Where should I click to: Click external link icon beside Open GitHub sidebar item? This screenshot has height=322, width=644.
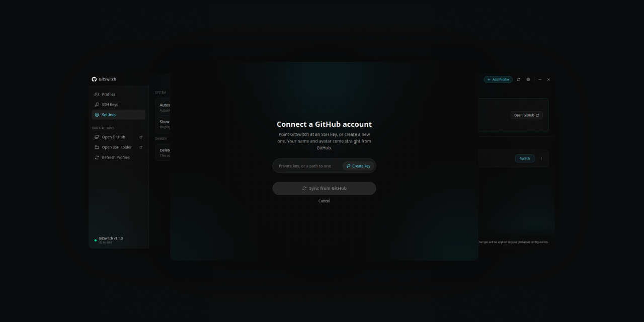[x=141, y=137]
